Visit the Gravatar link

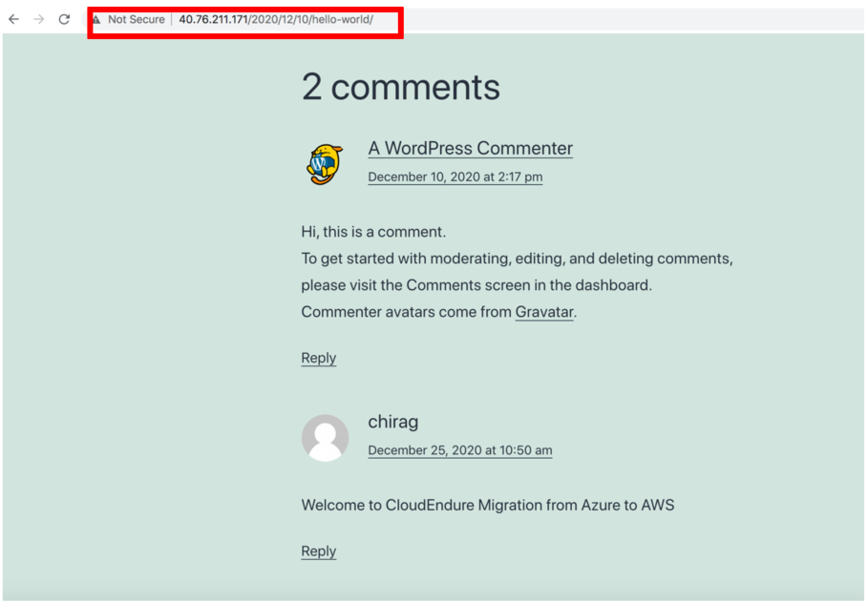point(543,312)
